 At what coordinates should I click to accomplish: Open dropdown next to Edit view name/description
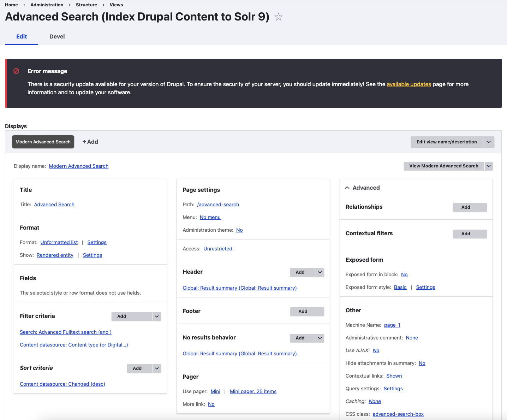click(x=489, y=142)
